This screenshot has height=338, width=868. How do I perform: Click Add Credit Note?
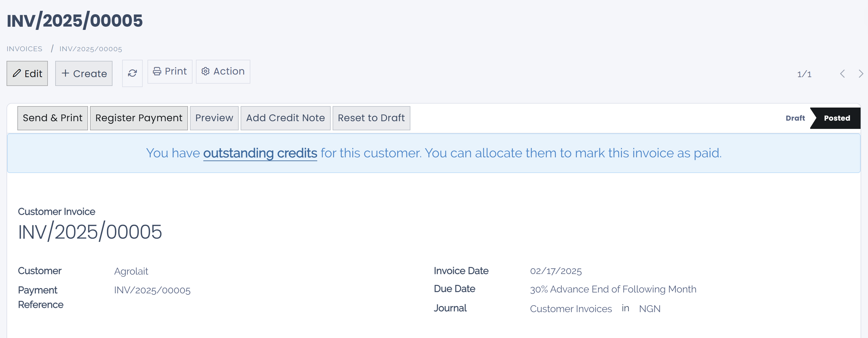click(x=285, y=118)
